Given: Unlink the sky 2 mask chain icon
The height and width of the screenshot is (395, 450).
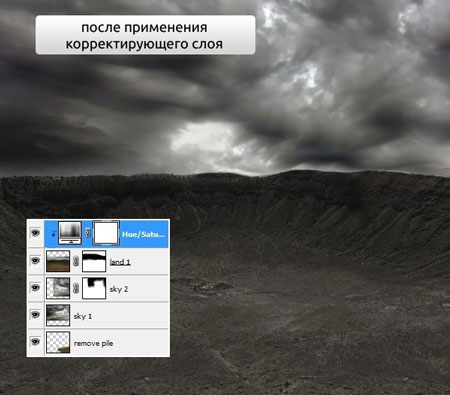Looking at the screenshot, I should click(76, 288).
